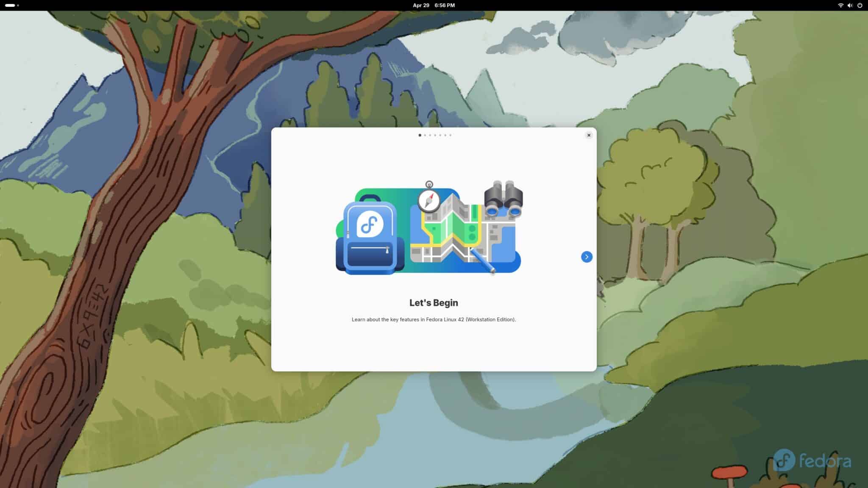868x488 pixels.
Task: Advance the tour with the blue chevron arrow
Action: 587,257
